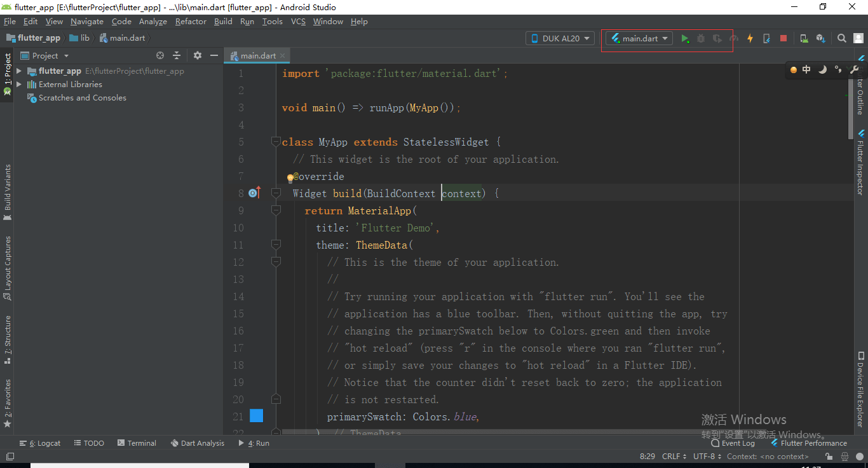Open the Refactor menu
868x468 pixels.
tap(191, 21)
